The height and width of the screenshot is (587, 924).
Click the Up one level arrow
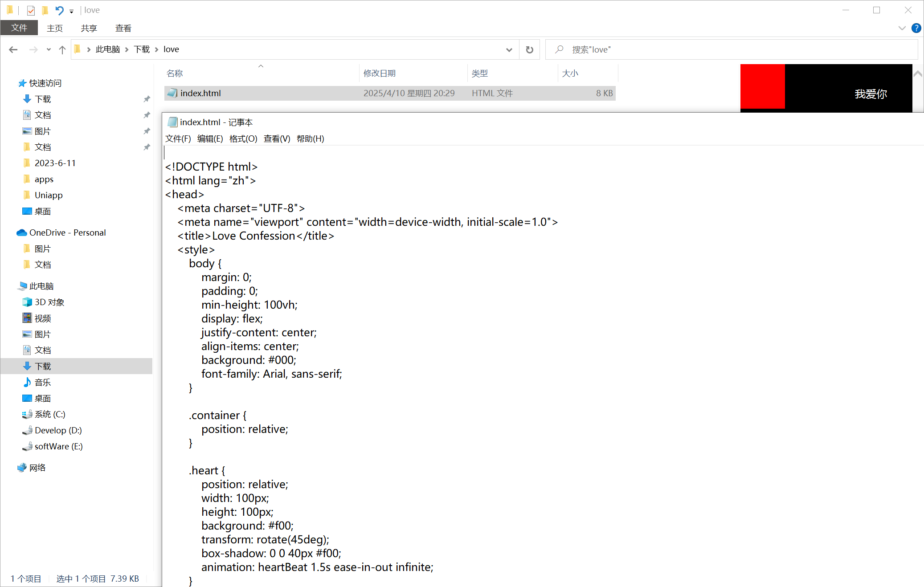(62, 49)
